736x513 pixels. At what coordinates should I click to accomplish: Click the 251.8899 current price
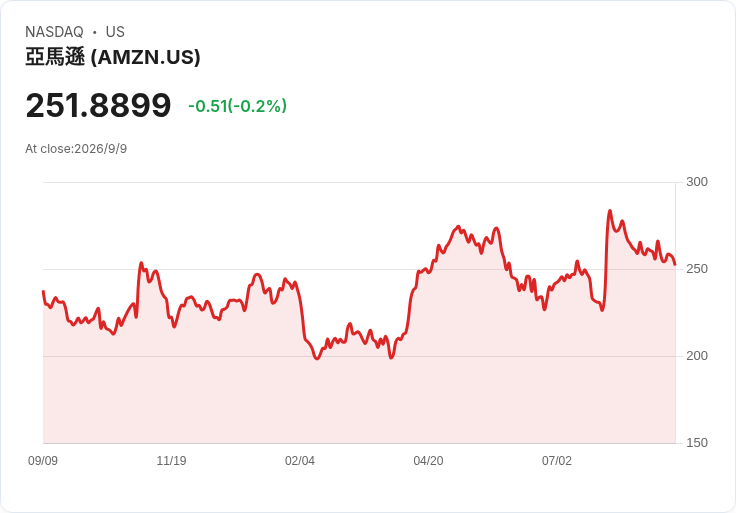pos(99,105)
